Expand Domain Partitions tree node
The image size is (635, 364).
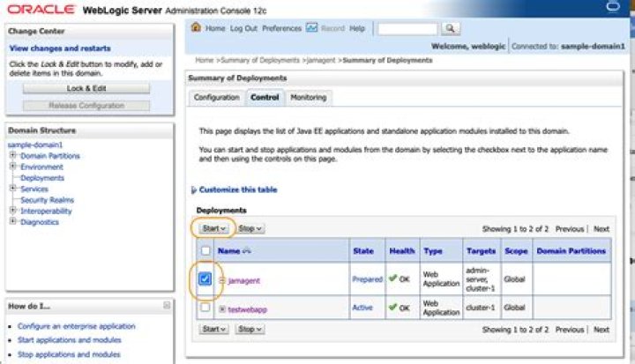(12, 155)
